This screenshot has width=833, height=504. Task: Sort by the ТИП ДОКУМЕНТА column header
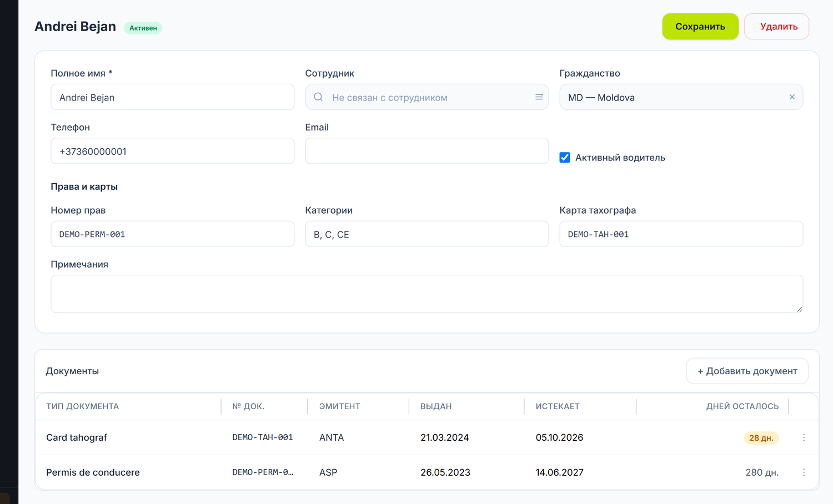[82, 406]
